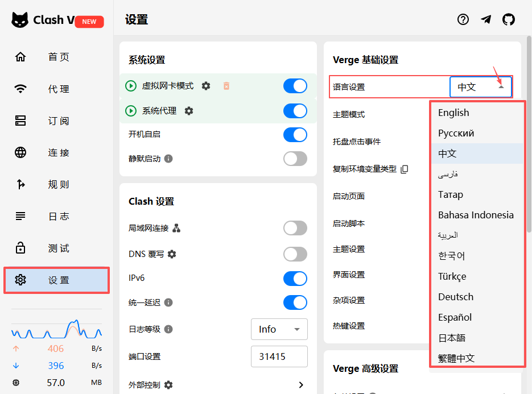
Task: Click the memory chip icon near 57.0 MB
Action: tap(16, 383)
